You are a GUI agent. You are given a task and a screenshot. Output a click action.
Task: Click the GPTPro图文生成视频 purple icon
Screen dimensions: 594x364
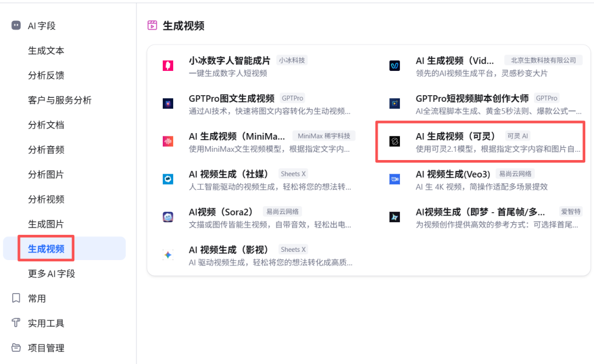click(168, 103)
